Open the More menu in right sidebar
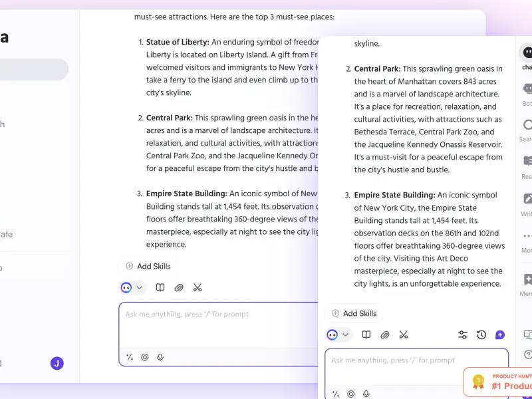The height and width of the screenshot is (399, 532). pyautogui.click(x=527, y=242)
